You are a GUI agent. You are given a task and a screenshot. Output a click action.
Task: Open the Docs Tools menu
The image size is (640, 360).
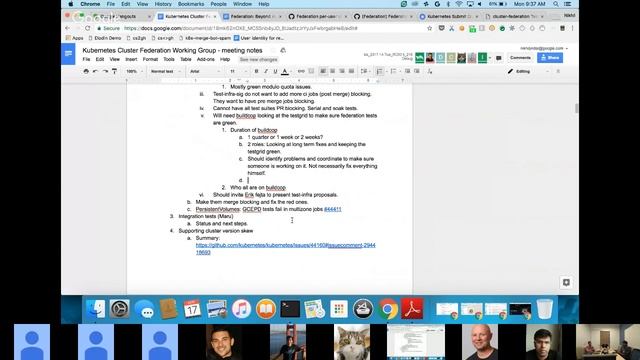[169, 59]
